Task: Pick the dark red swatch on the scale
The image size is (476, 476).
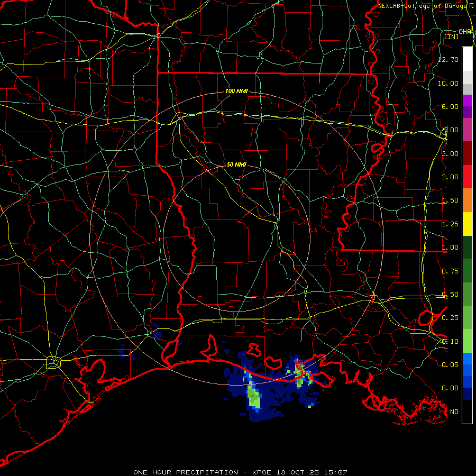Action: click(467, 153)
